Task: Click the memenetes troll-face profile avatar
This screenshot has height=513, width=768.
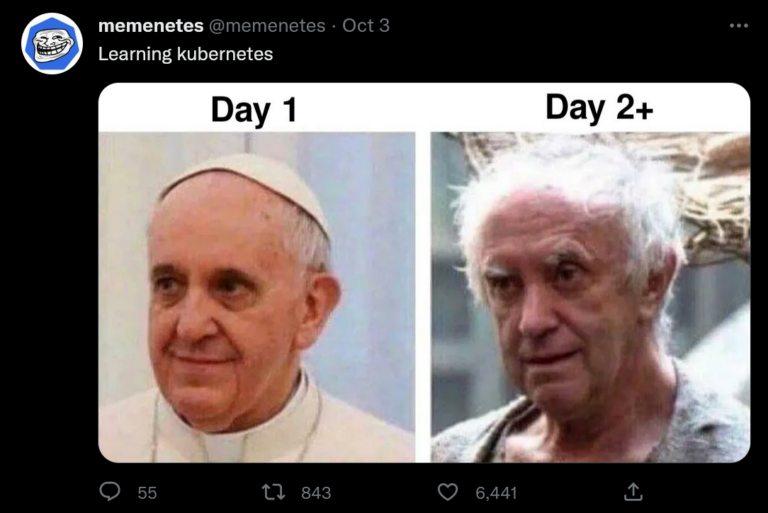Action: (52, 44)
